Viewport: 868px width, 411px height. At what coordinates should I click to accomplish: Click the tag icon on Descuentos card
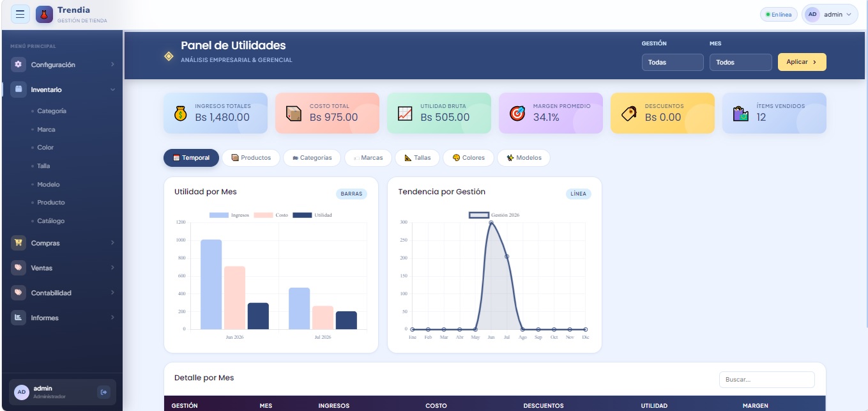pyautogui.click(x=629, y=113)
